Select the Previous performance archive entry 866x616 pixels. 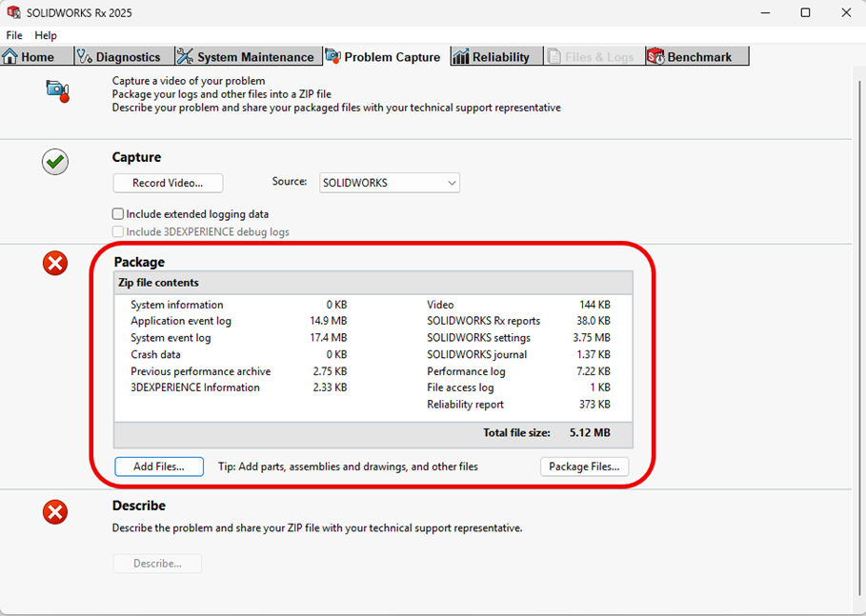coord(200,371)
